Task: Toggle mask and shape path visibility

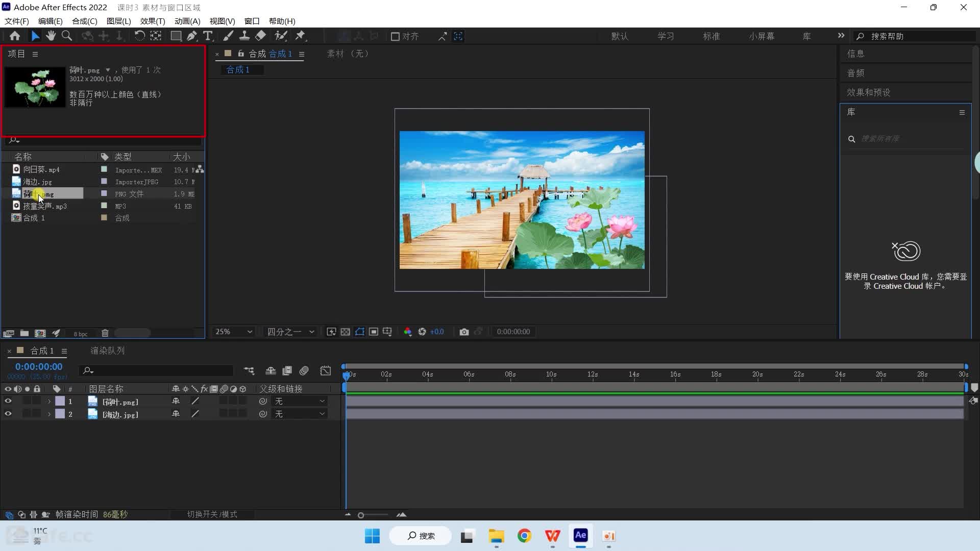Action: point(360,332)
